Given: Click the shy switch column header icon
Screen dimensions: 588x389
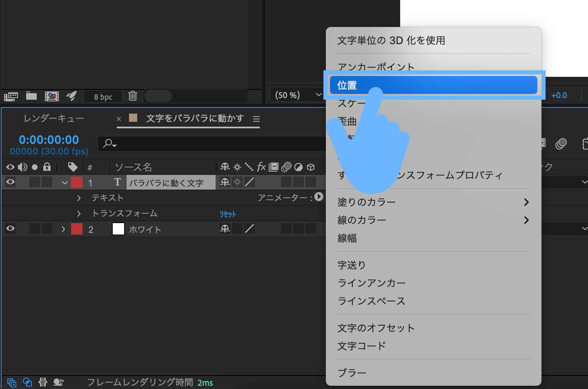Looking at the screenshot, I should 225,167.
